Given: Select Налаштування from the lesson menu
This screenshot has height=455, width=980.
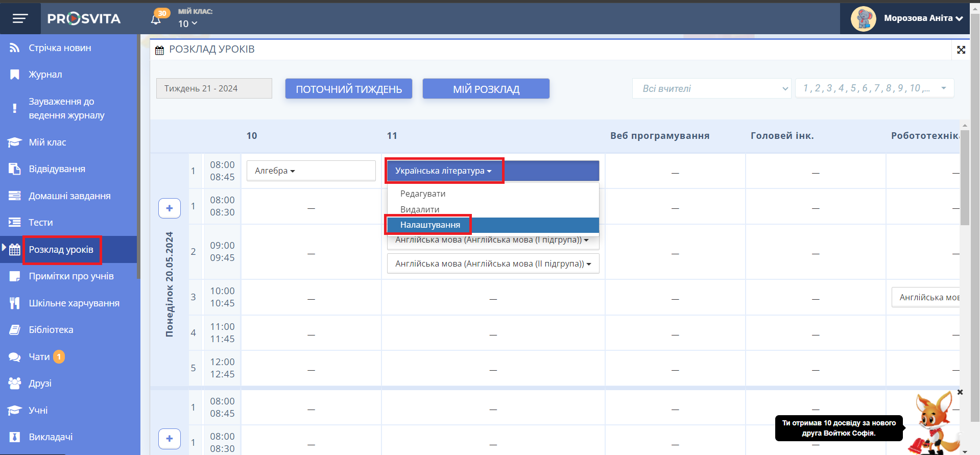Looking at the screenshot, I should tap(430, 225).
